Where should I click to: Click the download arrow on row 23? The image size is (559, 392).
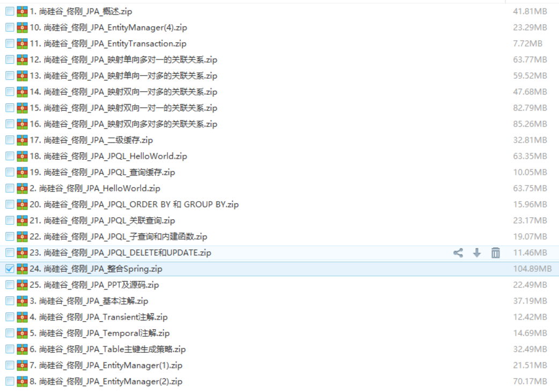[x=476, y=253]
